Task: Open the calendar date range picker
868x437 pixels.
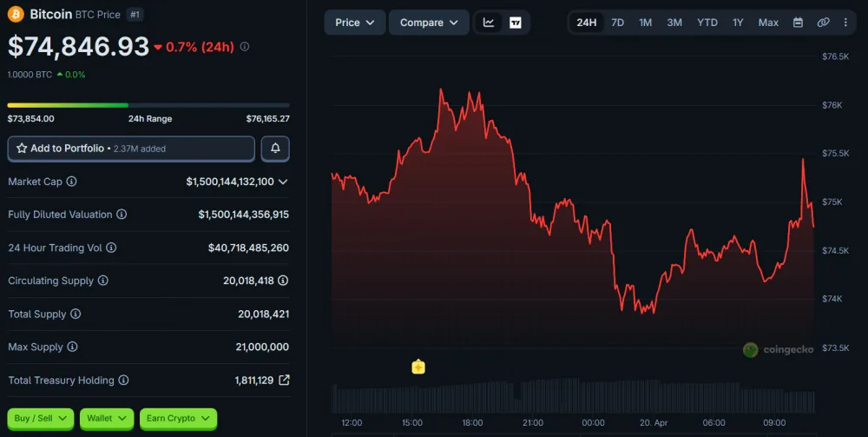Action: point(798,23)
